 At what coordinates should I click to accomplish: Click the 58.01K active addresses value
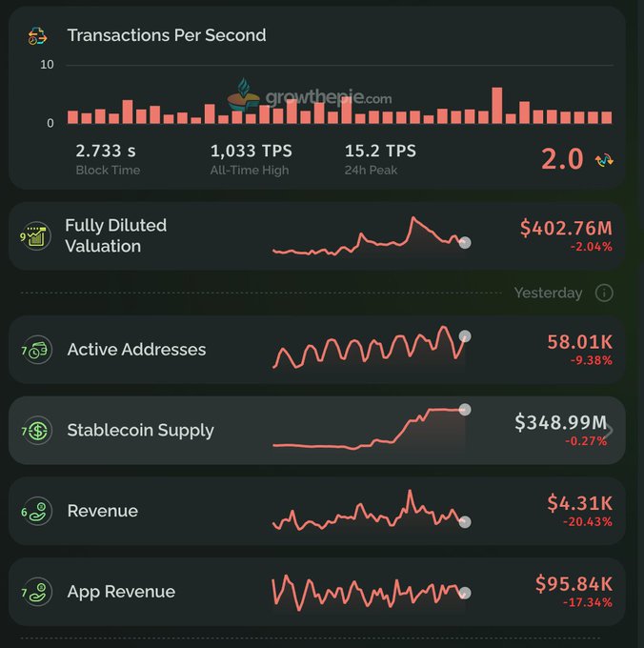tap(580, 342)
